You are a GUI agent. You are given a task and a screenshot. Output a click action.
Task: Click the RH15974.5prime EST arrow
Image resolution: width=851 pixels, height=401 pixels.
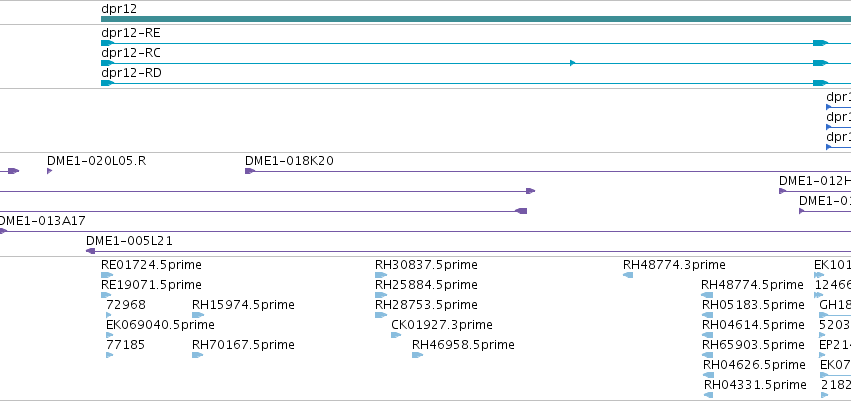pos(198,315)
